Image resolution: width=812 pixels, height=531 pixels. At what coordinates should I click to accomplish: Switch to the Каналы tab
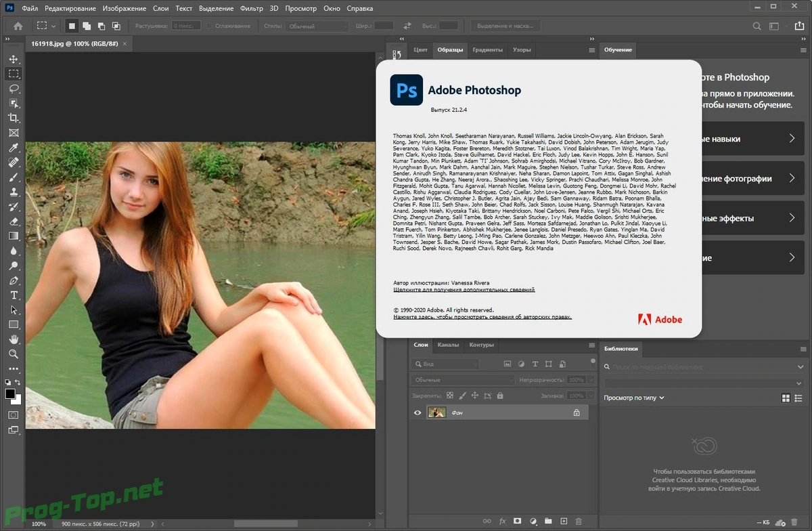point(448,345)
